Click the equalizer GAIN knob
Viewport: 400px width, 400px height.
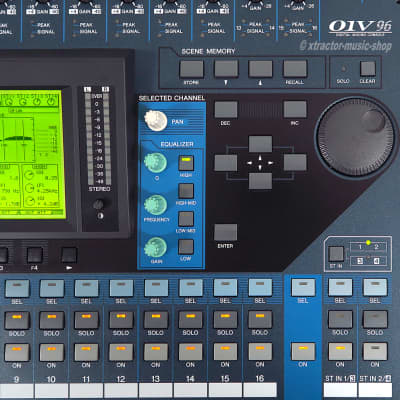coord(156,247)
